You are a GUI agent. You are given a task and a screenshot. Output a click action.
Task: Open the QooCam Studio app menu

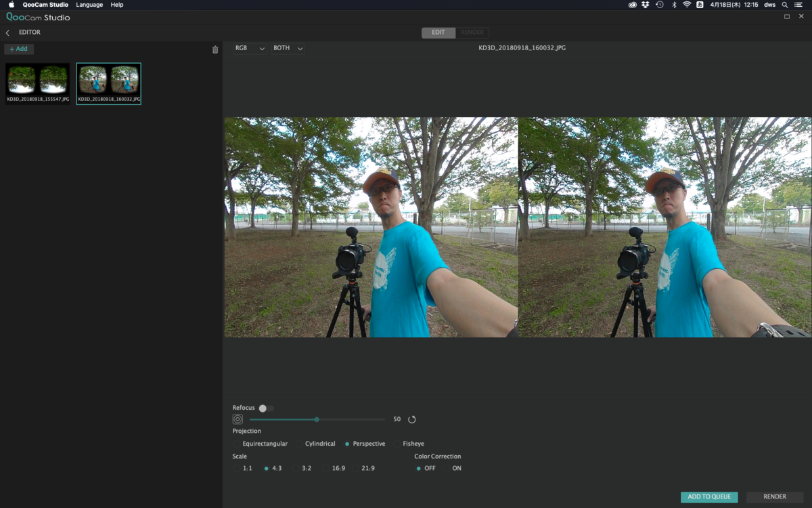click(x=45, y=5)
